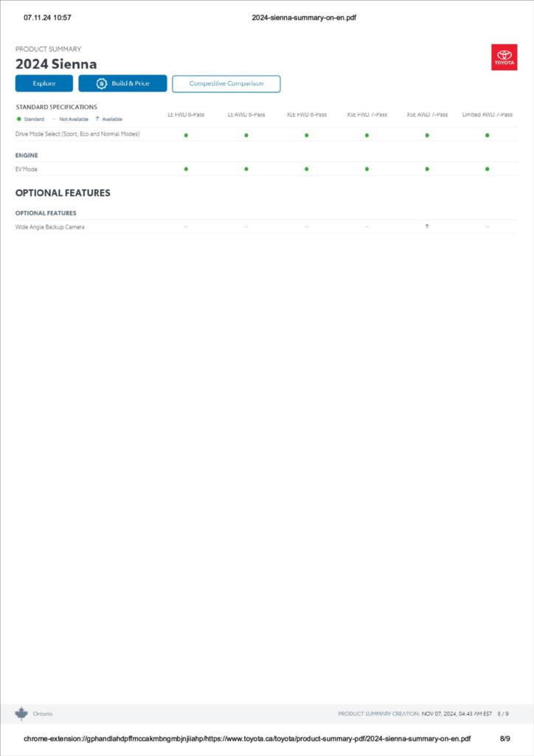Click the dollar icon on Build & Price

102,83
